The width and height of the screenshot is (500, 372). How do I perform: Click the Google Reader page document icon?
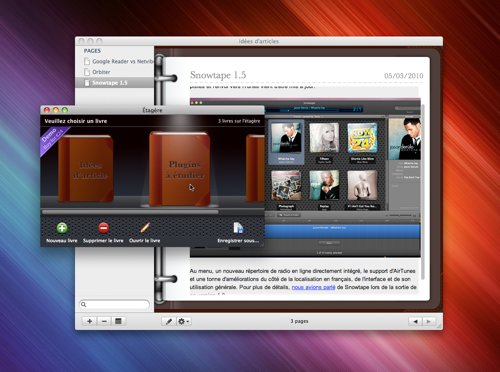87,61
